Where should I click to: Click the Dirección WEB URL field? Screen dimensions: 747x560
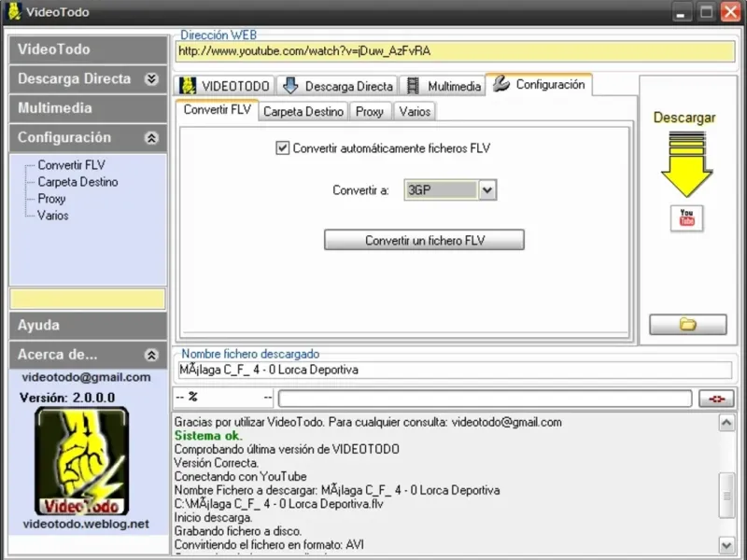coord(455,51)
